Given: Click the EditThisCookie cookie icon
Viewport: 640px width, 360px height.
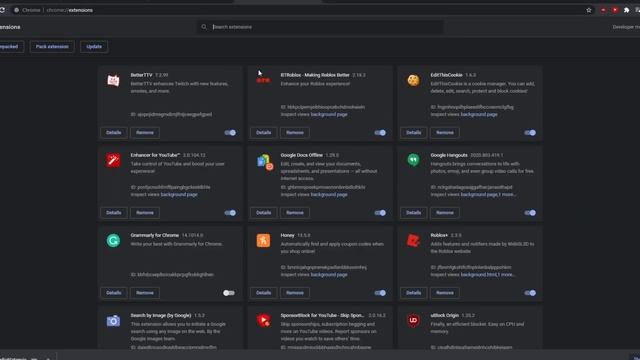Looking at the screenshot, I should (x=413, y=80).
